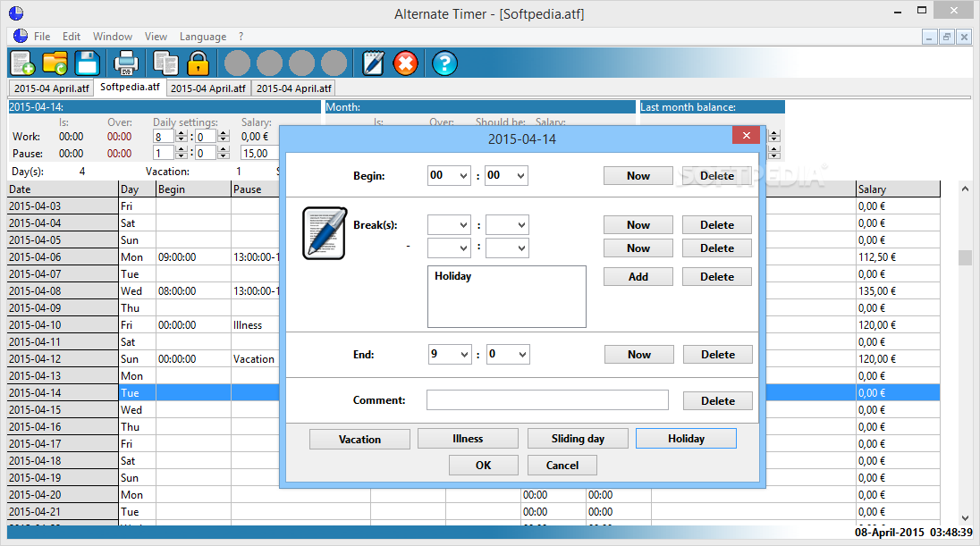This screenshot has width=980, height=546.
Task: Click the second gray circle toolbar button
Action: click(269, 63)
